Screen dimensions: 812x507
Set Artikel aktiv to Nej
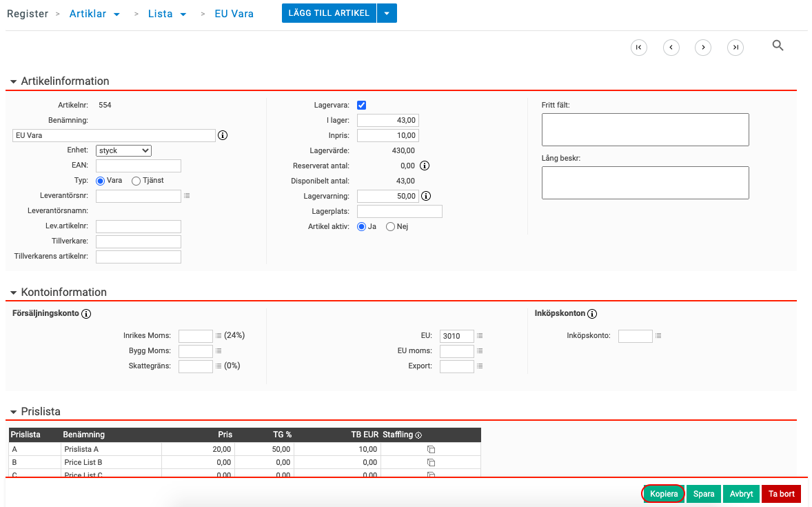(390, 227)
